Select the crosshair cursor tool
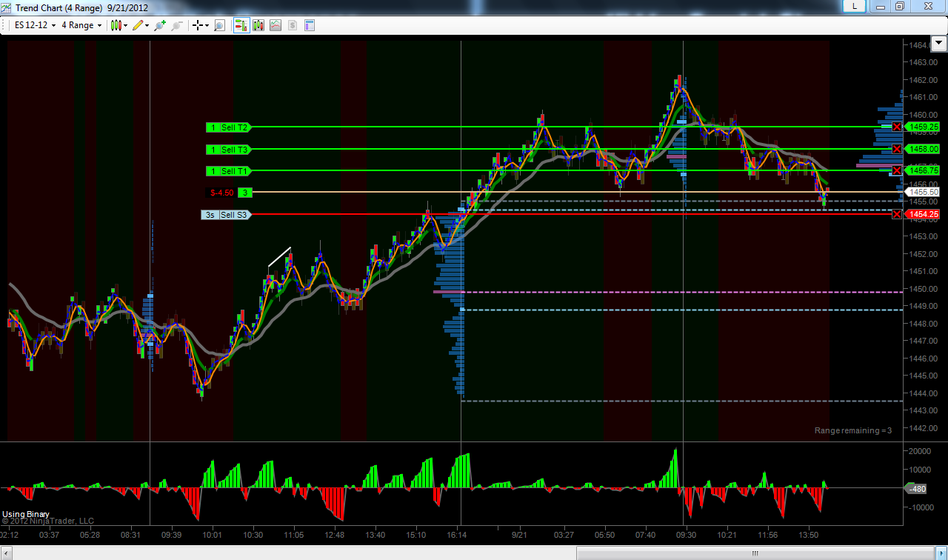 pos(198,25)
